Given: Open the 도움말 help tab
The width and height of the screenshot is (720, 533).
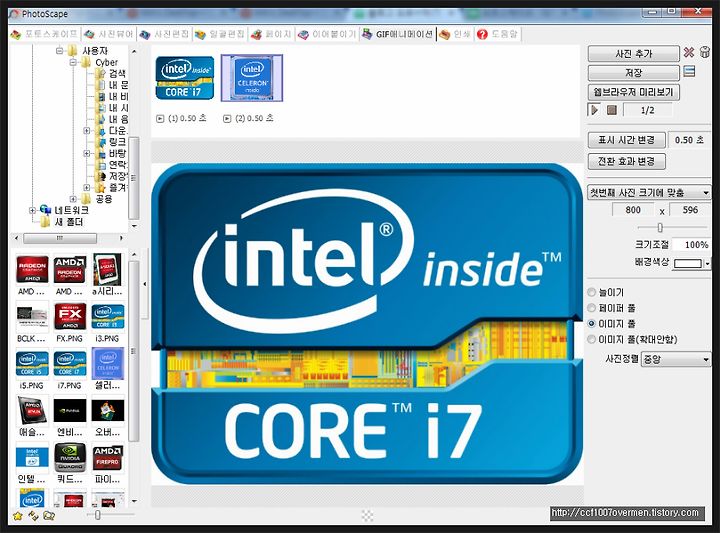Looking at the screenshot, I should 497,34.
